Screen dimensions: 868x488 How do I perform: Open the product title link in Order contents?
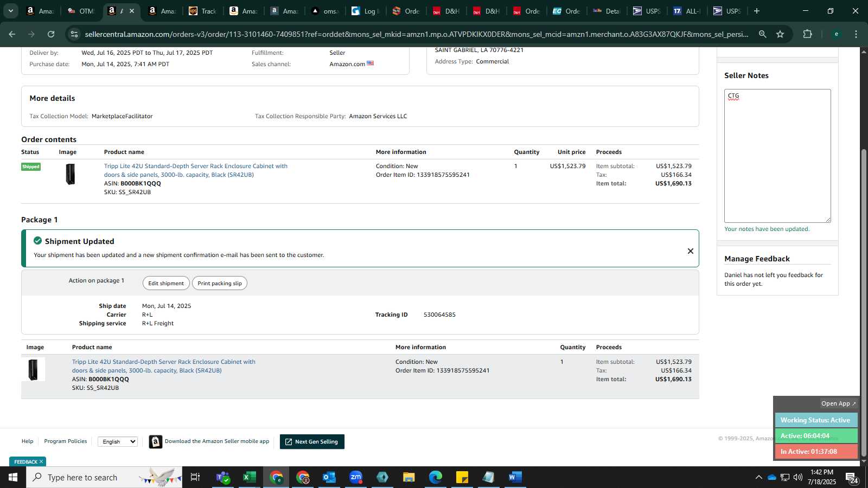pyautogui.click(x=196, y=170)
